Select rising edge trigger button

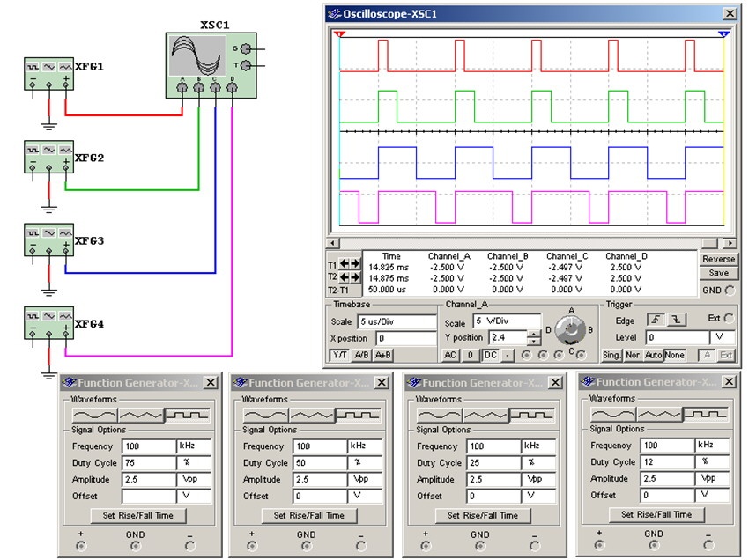[x=656, y=320]
